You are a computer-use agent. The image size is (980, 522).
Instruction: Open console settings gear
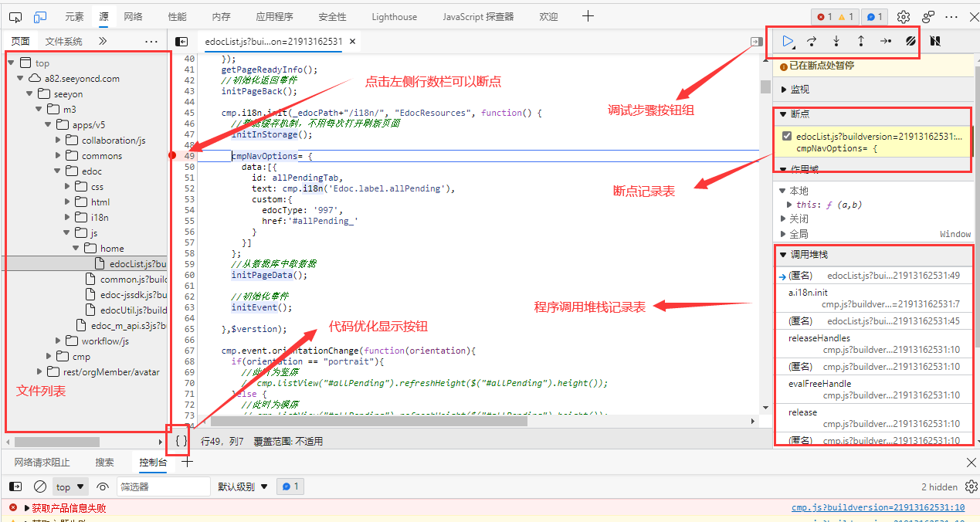972,486
